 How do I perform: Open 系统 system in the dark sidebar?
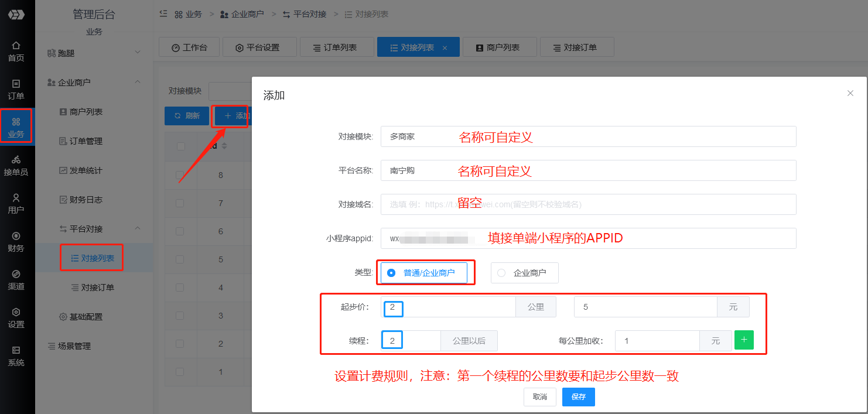(16, 356)
